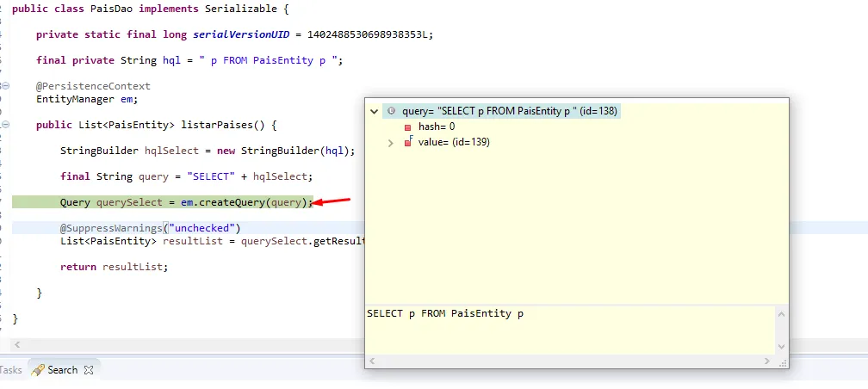Screen dimensions: 868x389
Task: Click the editor horizontal scroll-left arrow
Action: pyautogui.click(x=17, y=345)
